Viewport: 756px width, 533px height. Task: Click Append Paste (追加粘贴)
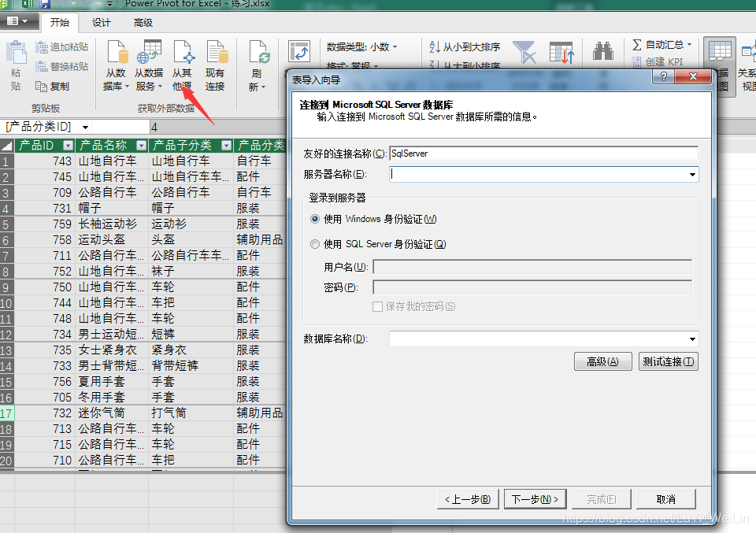[62, 46]
